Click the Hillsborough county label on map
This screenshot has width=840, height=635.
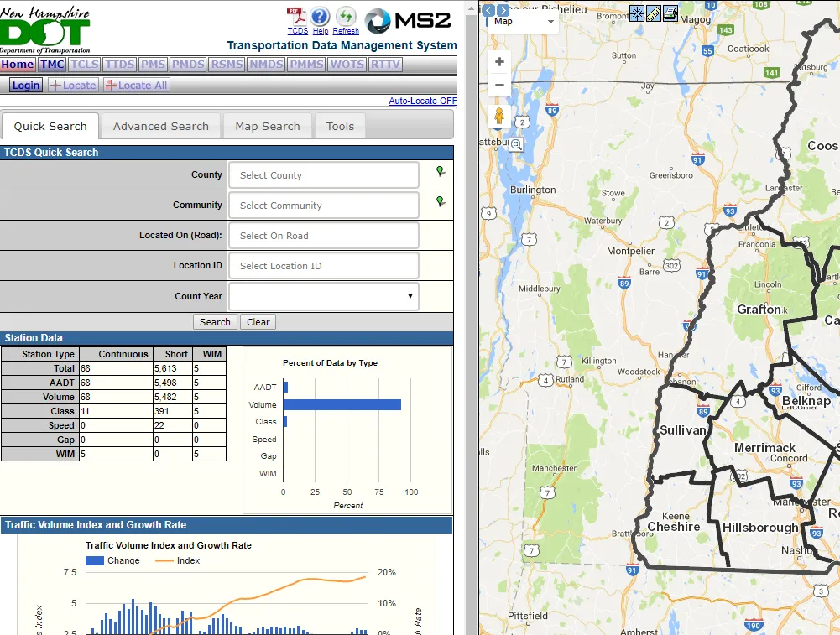tap(760, 528)
